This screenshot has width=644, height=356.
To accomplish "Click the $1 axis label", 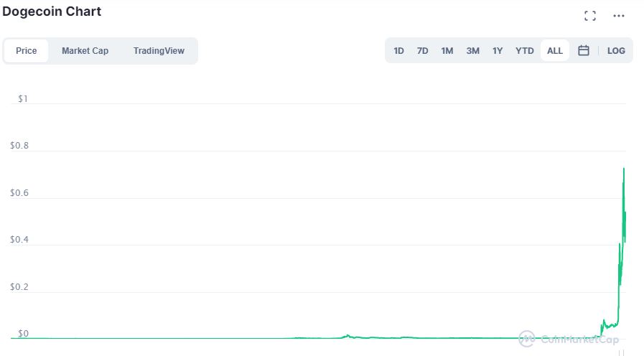I will [x=23, y=98].
